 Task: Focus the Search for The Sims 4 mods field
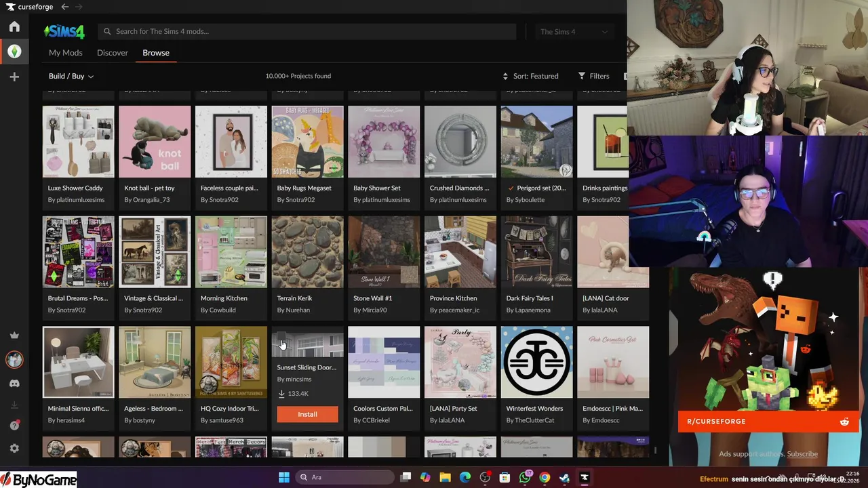[307, 32]
